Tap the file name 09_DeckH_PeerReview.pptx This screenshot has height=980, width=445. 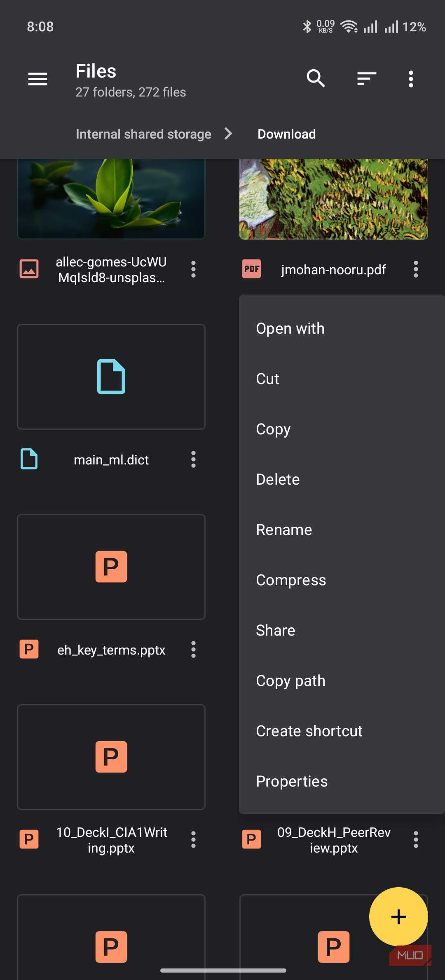coord(334,840)
